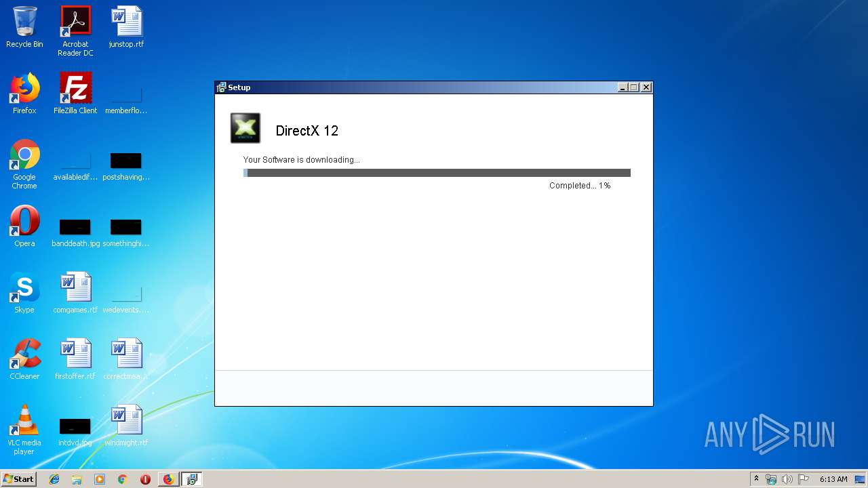Screen dimensions: 868x488
Task: Open Internet Explorer from the taskbar
Action: coord(54,479)
